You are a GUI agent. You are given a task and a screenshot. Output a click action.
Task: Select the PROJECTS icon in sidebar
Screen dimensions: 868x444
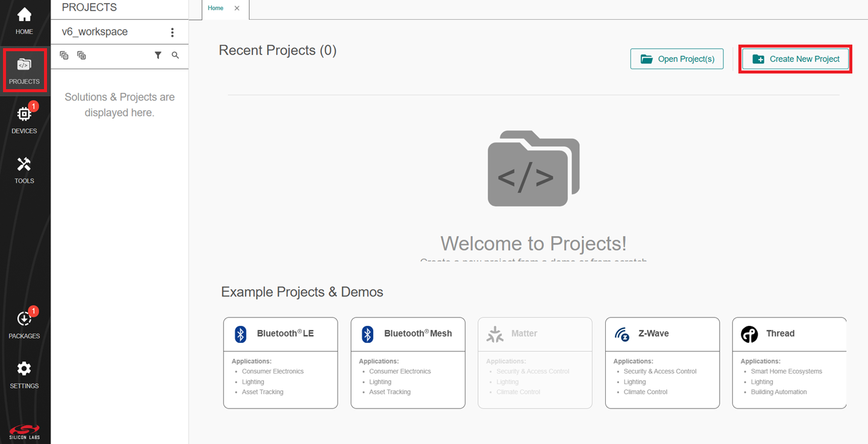coord(24,70)
